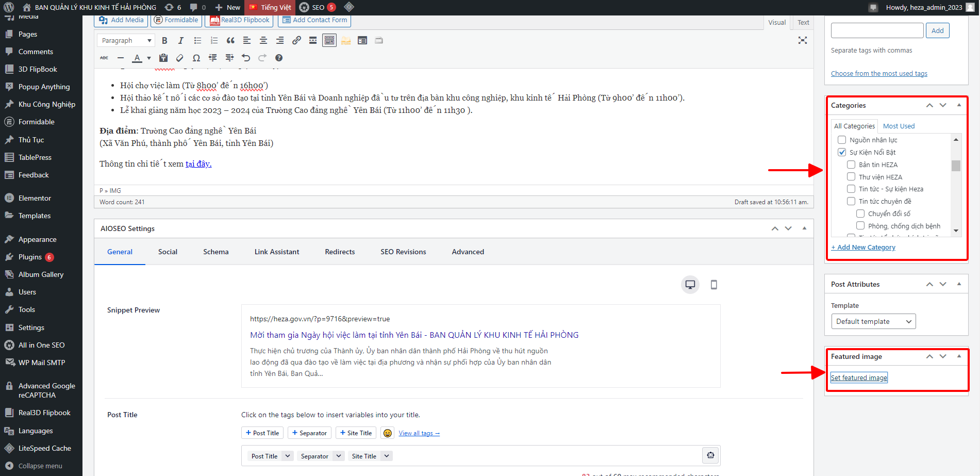This screenshot has width=980, height=476.
Task: Open the Most Used categories tab
Action: (899, 126)
